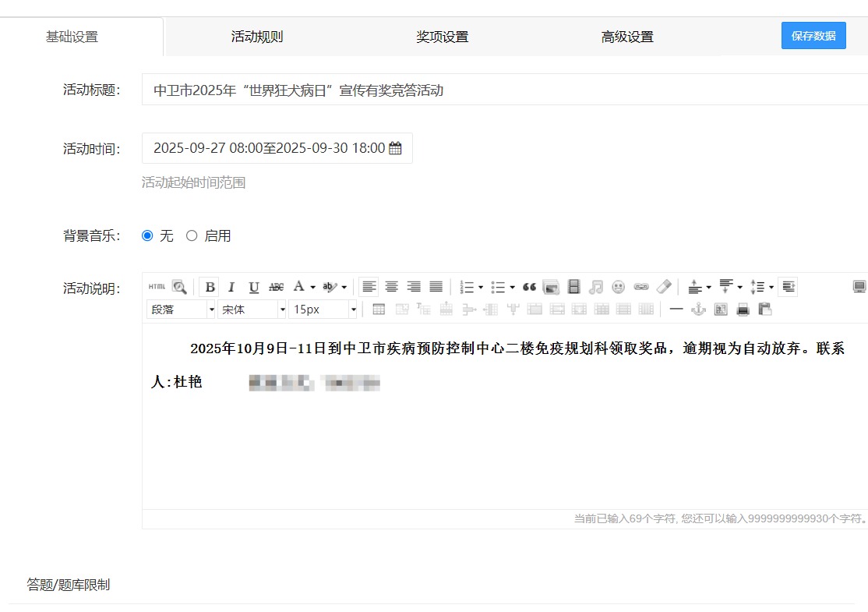Screen dimensions: 868x612
Task: Go to the 高级设置 tab
Action: pyautogui.click(x=627, y=37)
